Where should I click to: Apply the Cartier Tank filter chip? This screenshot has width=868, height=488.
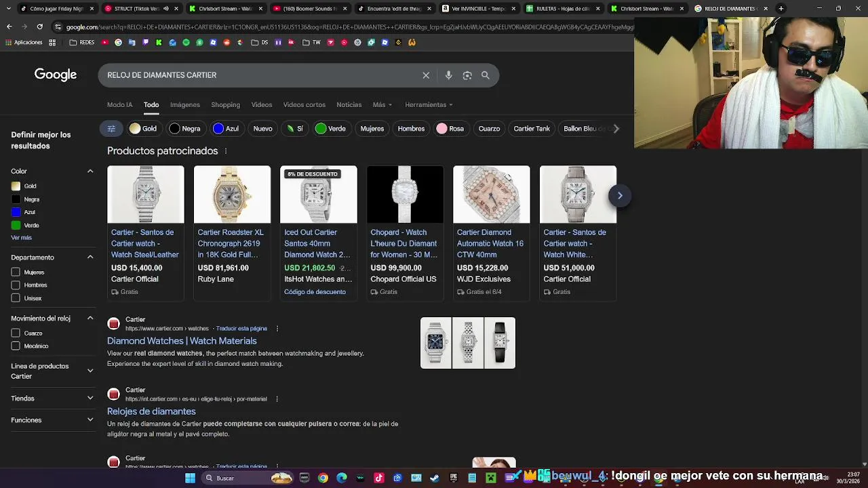coord(532,129)
